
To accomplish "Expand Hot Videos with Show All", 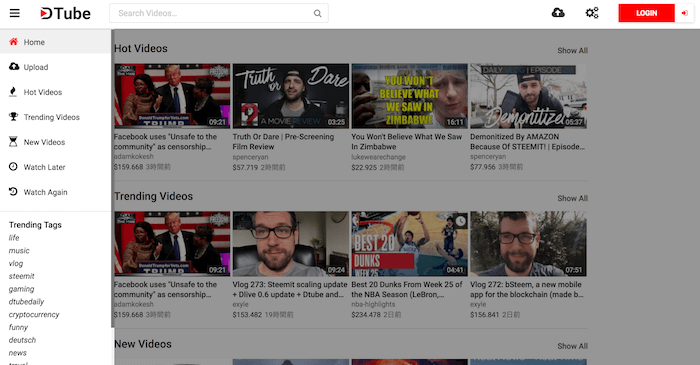I will coord(572,50).
